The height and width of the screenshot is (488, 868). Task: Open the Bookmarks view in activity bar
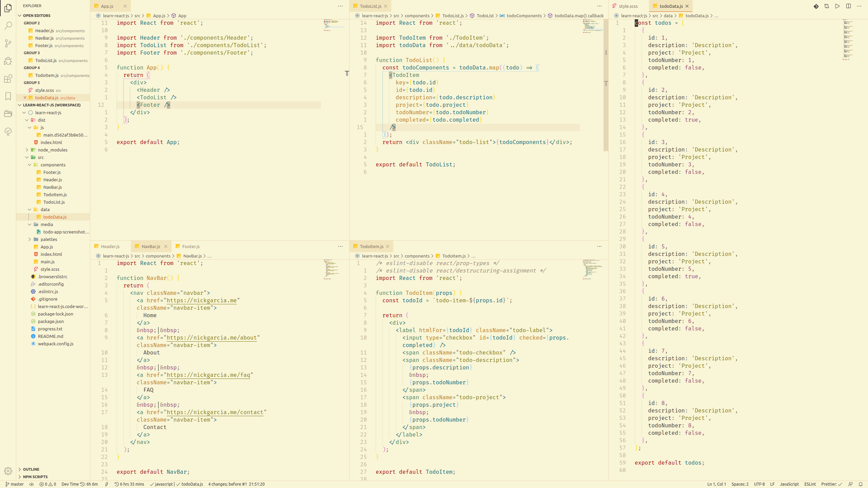point(8,96)
